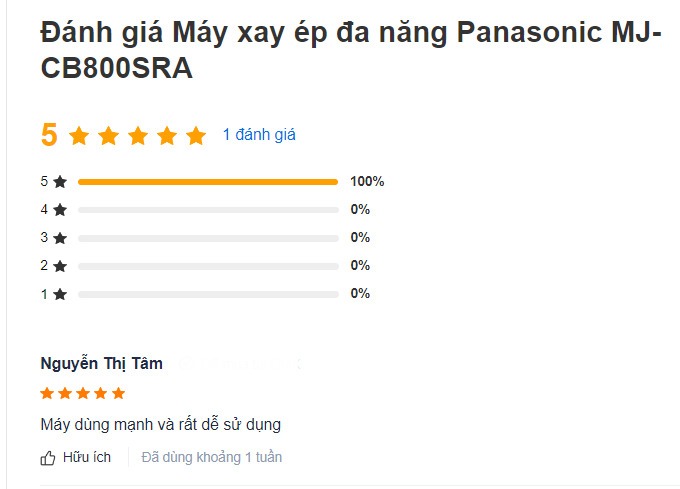This screenshot has width=680, height=489.
Task: Click the 2-star rating bar
Action: pos(208,266)
